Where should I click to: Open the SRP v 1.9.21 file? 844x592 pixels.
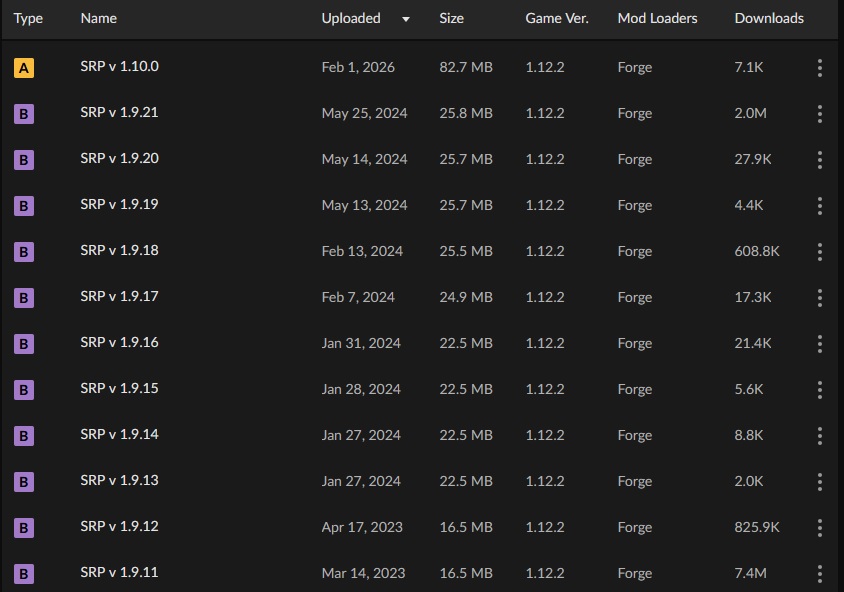coord(119,112)
